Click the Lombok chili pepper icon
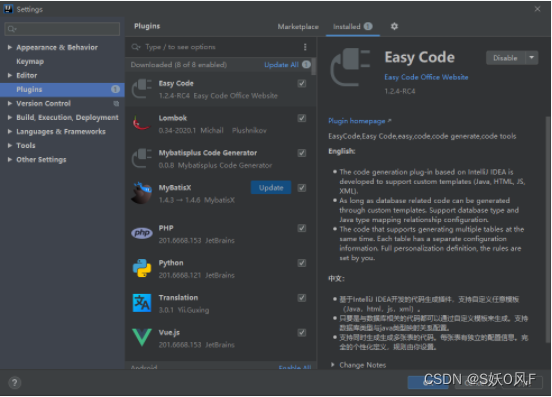Viewport: 552px width, 397px height. [x=142, y=124]
